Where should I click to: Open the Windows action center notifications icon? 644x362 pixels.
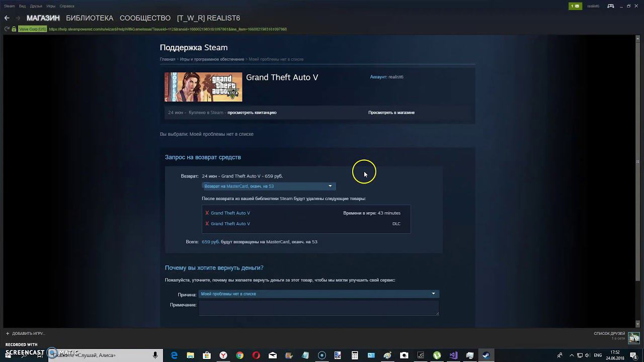click(633, 355)
